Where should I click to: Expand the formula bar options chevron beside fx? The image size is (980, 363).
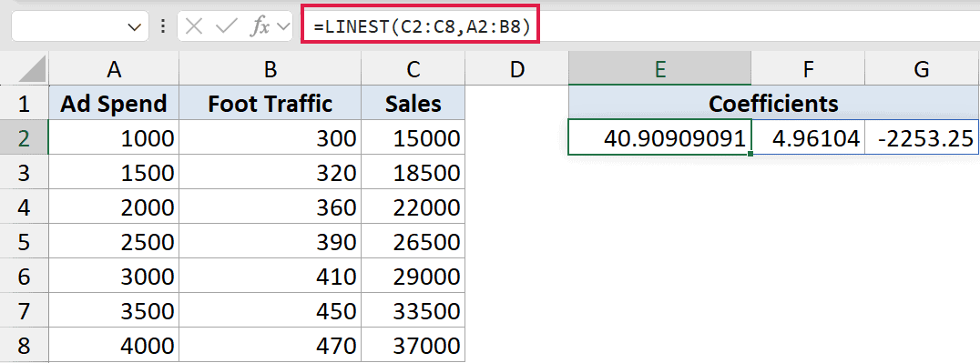pos(283,27)
